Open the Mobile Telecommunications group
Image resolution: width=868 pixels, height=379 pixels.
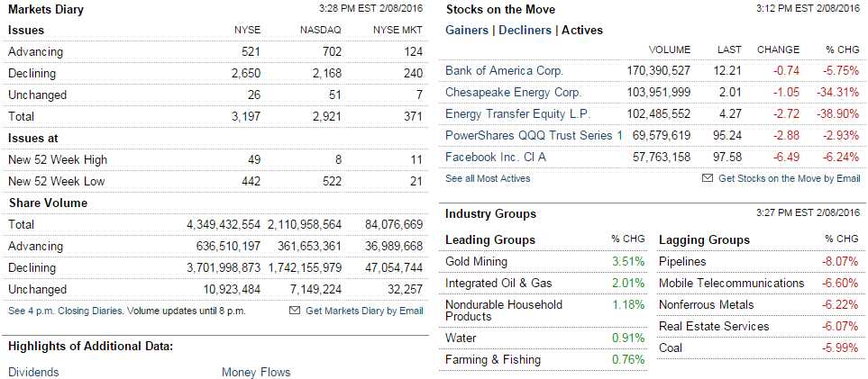731,284
